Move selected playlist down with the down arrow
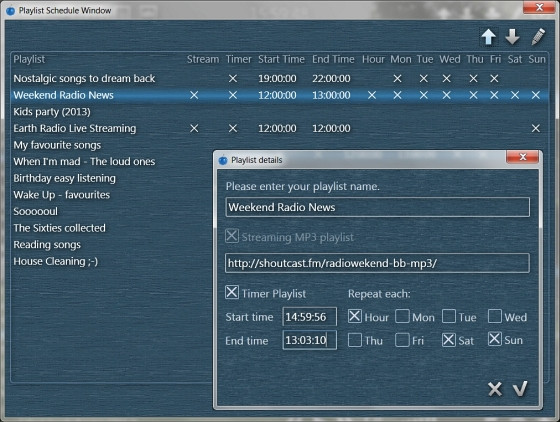Viewport: 560px width, 422px height. coord(512,37)
